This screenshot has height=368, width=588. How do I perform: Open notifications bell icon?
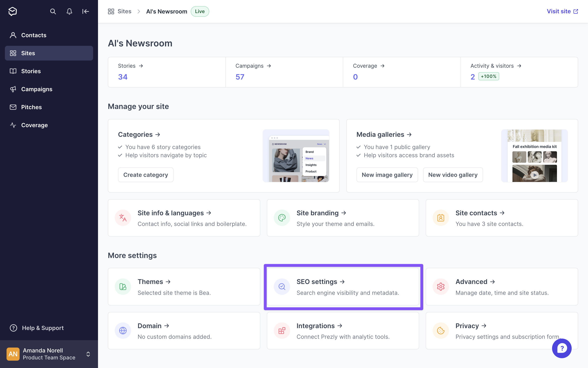69,11
